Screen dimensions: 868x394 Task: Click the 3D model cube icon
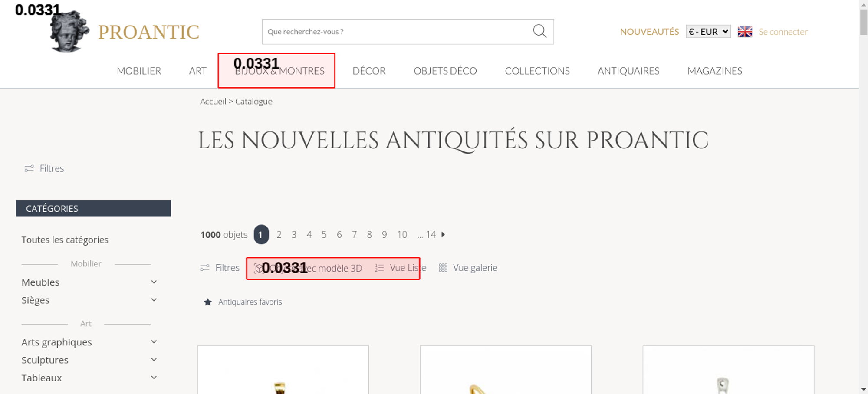point(259,268)
